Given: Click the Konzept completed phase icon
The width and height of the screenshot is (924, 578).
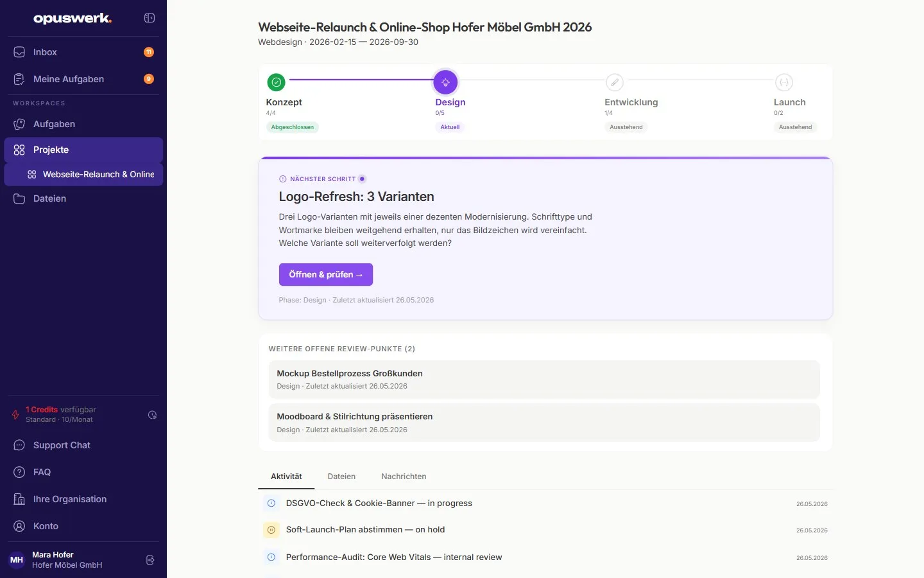Looking at the screenshot, I should (x=276, y=82).
